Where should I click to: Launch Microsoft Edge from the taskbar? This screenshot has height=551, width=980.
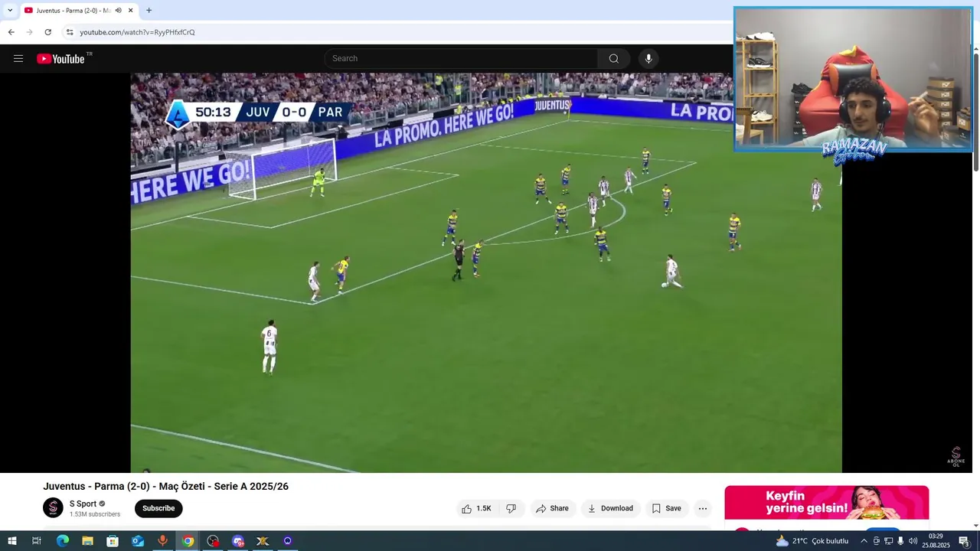[x=62, y=541]
